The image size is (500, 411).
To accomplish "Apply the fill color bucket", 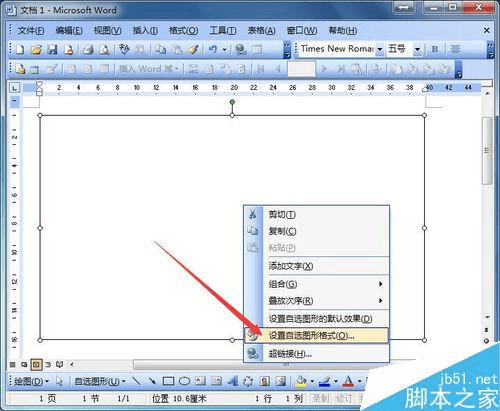I will (301, 381).
